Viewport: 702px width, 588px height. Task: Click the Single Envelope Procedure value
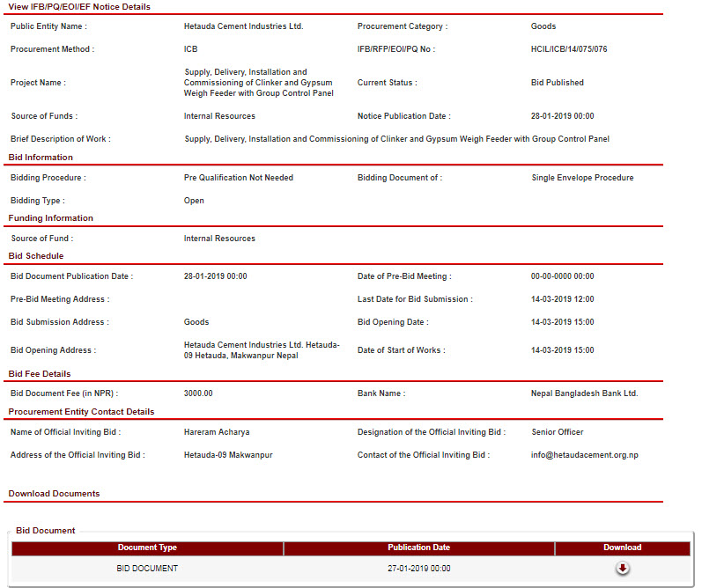click(x=582, y=178)
